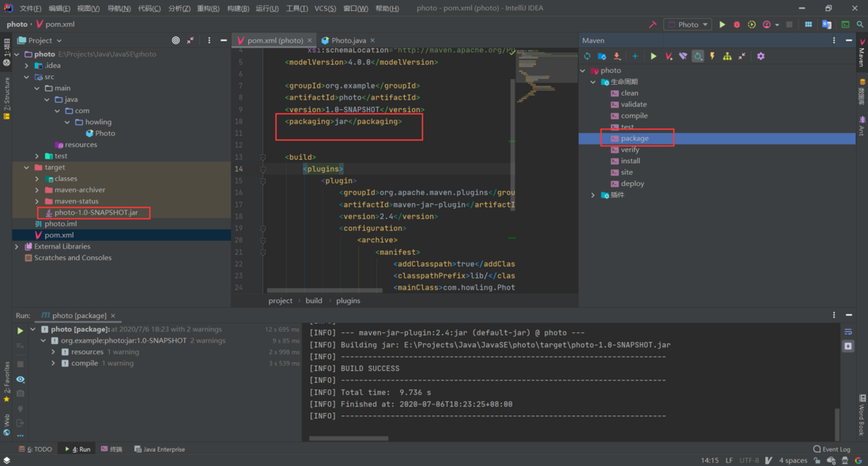Click the build breadcrumb
Viewport: 868px width, 466px height.
pyautogui.click(x=313, y=301)
